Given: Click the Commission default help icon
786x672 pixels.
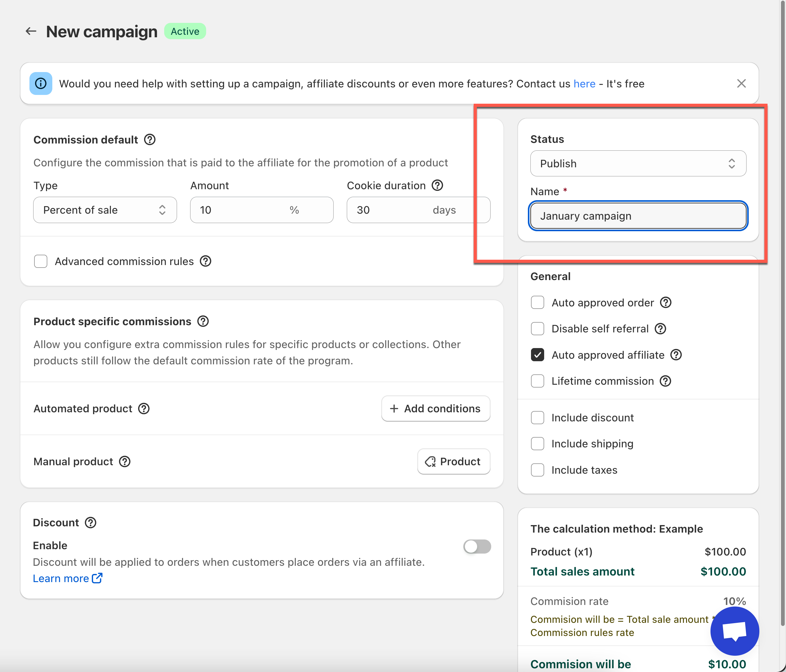Looking at the screenshot, I should [150, 140].
